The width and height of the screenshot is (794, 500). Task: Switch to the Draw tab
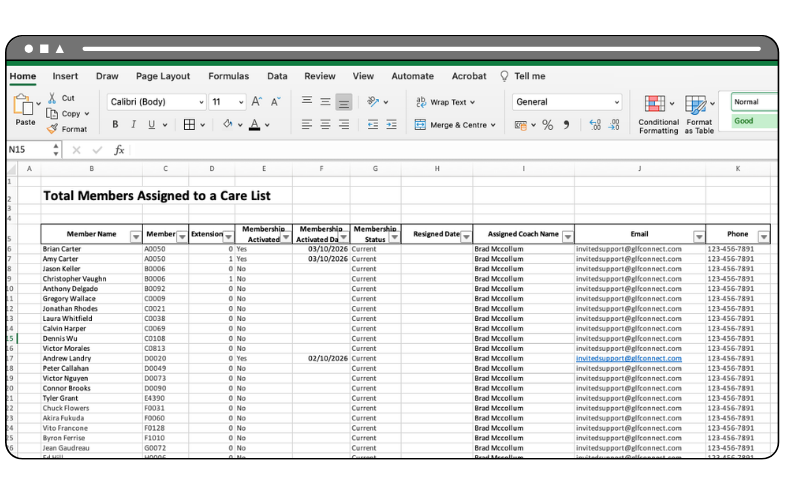(107, 76)
